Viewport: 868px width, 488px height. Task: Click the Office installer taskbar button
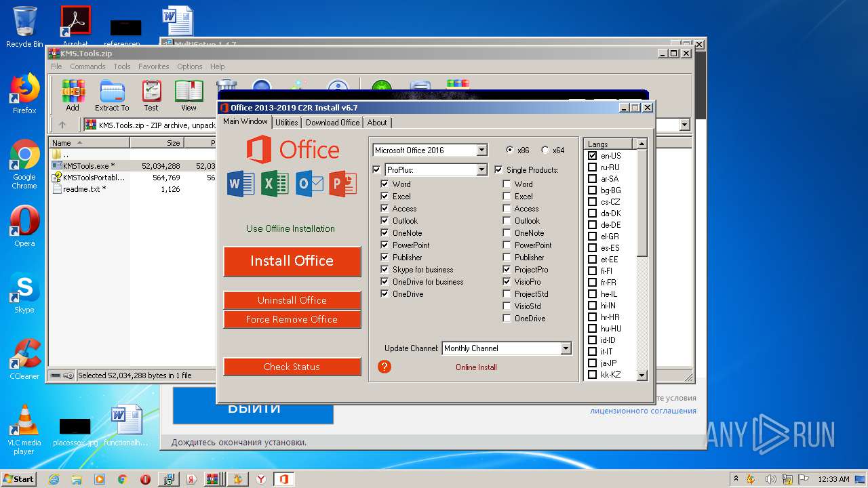coord(283,479)
